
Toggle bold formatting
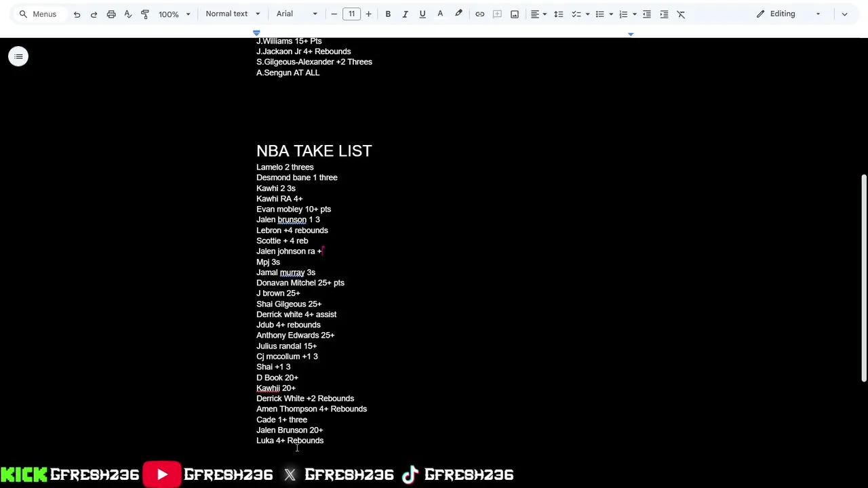[x=388, y=14]
